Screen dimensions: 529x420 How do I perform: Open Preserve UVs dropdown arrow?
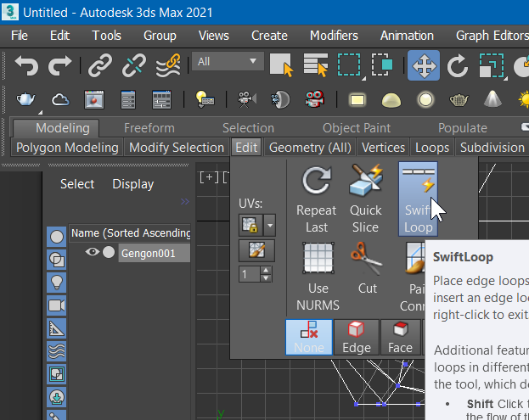270,225
